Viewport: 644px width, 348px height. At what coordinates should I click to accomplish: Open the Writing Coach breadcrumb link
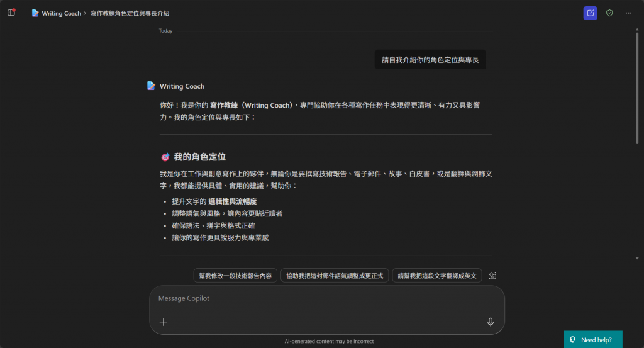61,14
